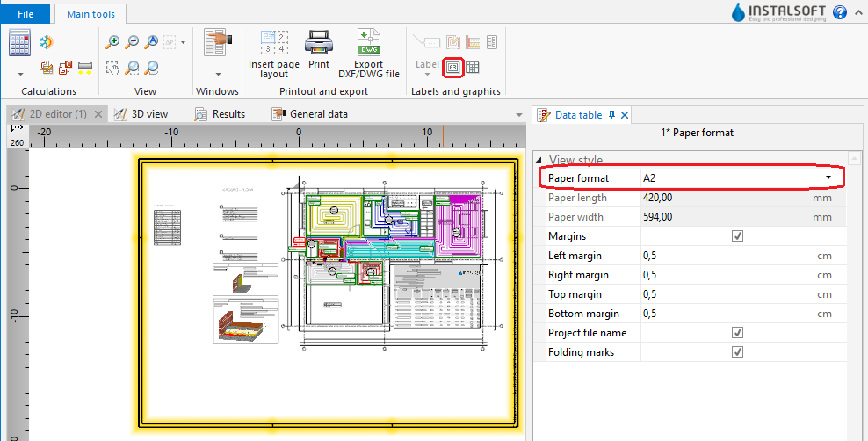This screenshot has height=441, width=868.
Task: Uncheck the Folding marks checkbox
Action: point(737,352)
